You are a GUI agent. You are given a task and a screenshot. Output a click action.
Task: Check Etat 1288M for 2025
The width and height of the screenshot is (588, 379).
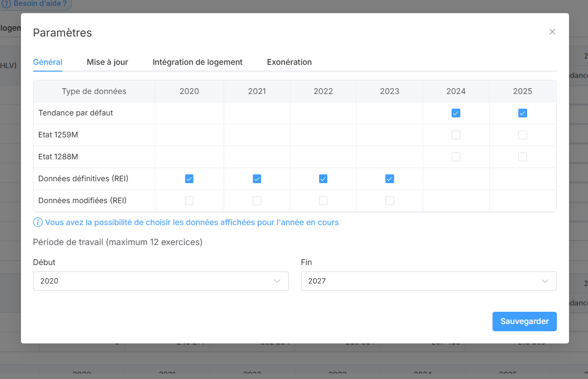[523, 157]
